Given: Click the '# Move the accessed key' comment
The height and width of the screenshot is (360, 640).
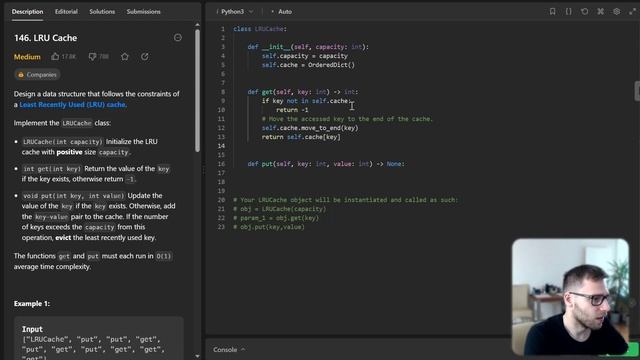Looking at the screenshot, I should click(347, 119).
